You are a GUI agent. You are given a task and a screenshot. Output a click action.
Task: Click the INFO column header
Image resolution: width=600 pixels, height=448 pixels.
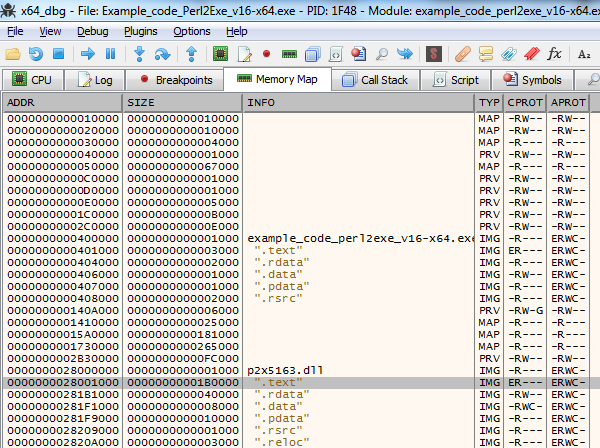point(359,102)
